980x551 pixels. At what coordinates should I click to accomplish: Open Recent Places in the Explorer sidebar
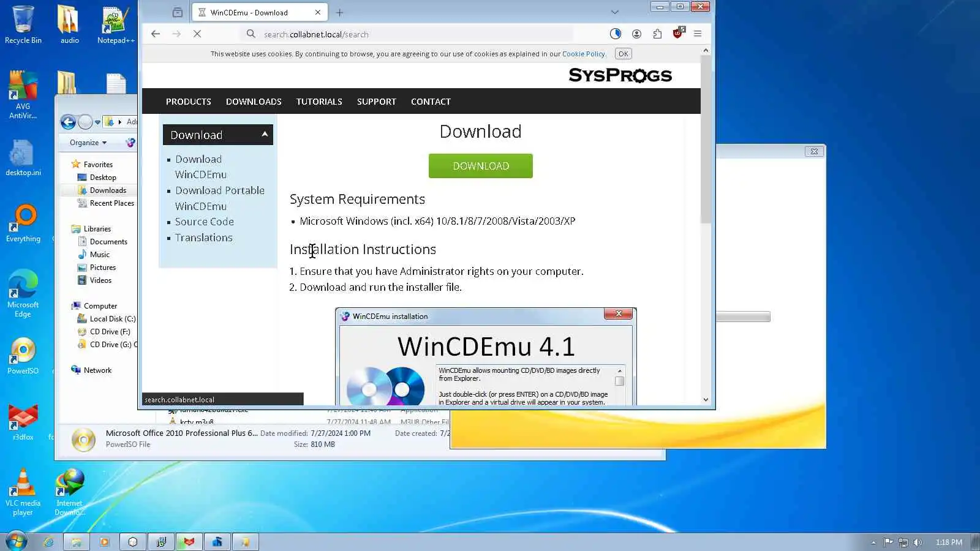[112, 203]
